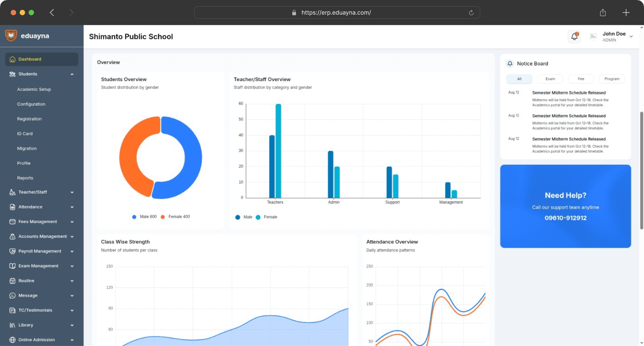Click the browser share icon
Viewport: 644px width, 346px height.
[603, 13]
